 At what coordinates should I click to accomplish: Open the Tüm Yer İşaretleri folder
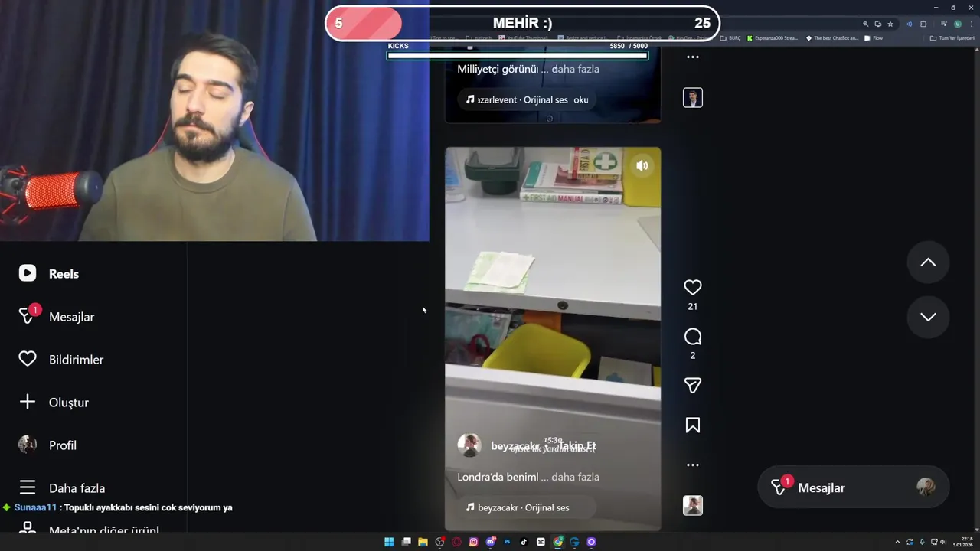[x=952, y=38]
